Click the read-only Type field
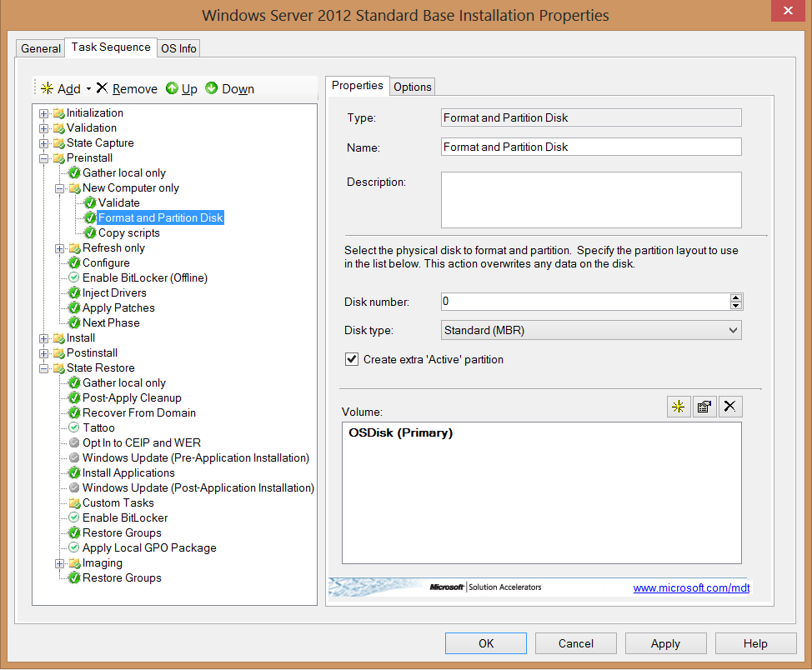The height and width of the screenshot is (670, 812). (591, 117)
